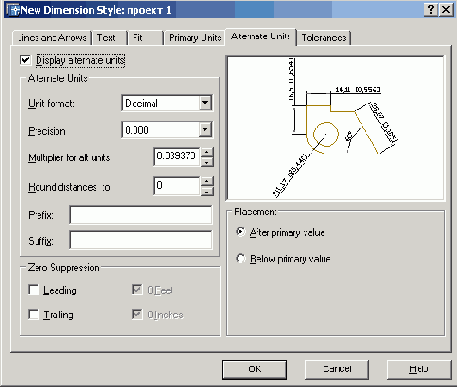
Task: Select Below primary value placement
Action: point(241,258)
